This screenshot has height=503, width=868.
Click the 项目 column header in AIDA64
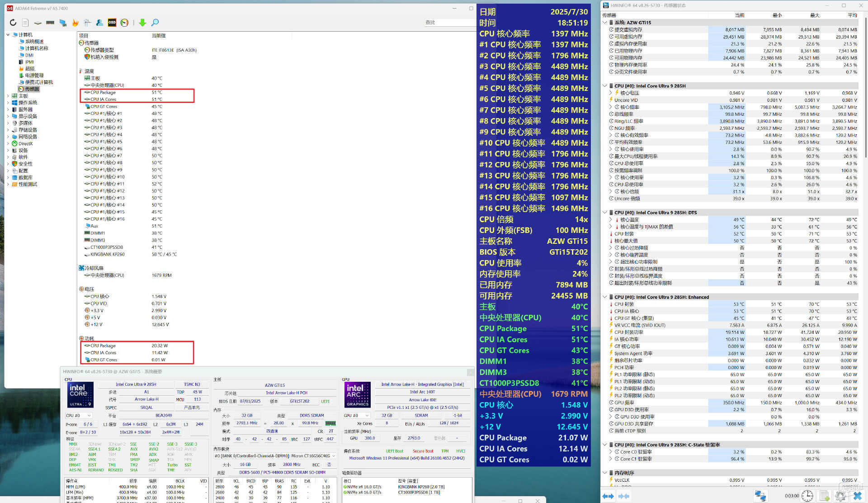[84, 35]
